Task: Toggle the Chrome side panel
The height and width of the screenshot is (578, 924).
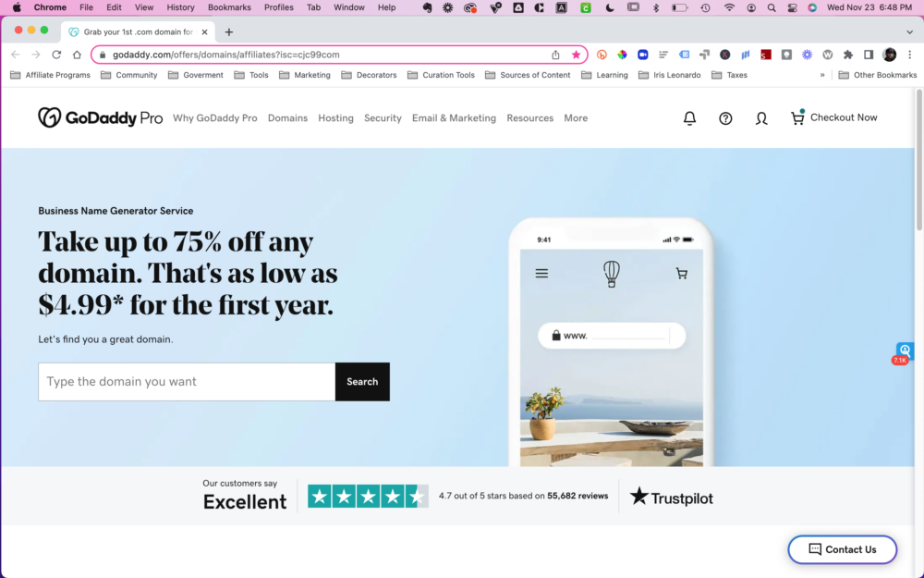Action: (x=869, y=55)
